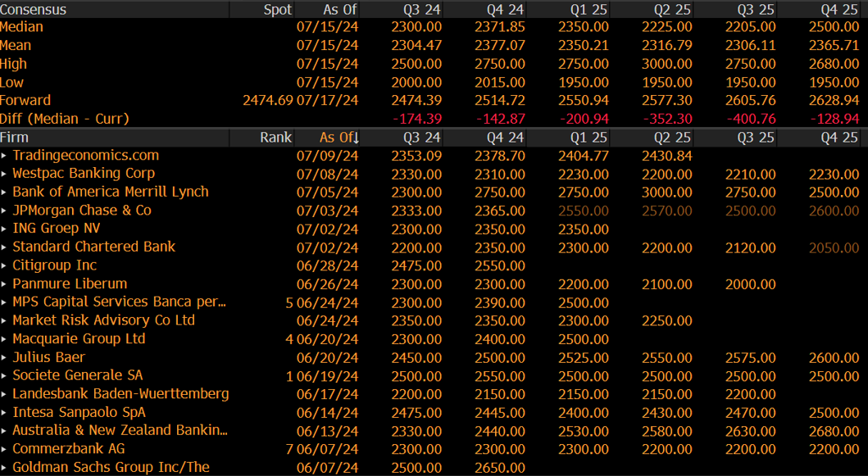Click the High Q2 25 value 3000.00
Image resolution: width=868 pixels, height=476 pixels.
pos(667,64)
